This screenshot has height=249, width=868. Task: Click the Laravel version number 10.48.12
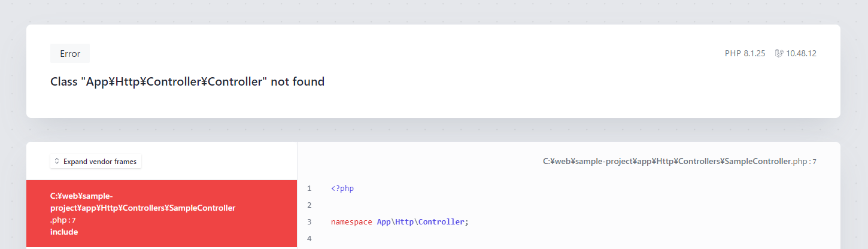[x=801, y=53]
